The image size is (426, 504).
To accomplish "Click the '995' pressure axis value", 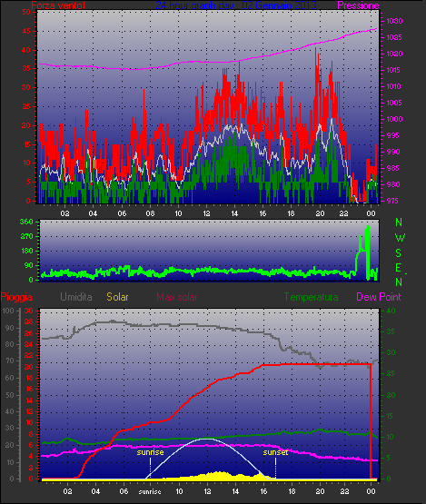I will point(393,135).
